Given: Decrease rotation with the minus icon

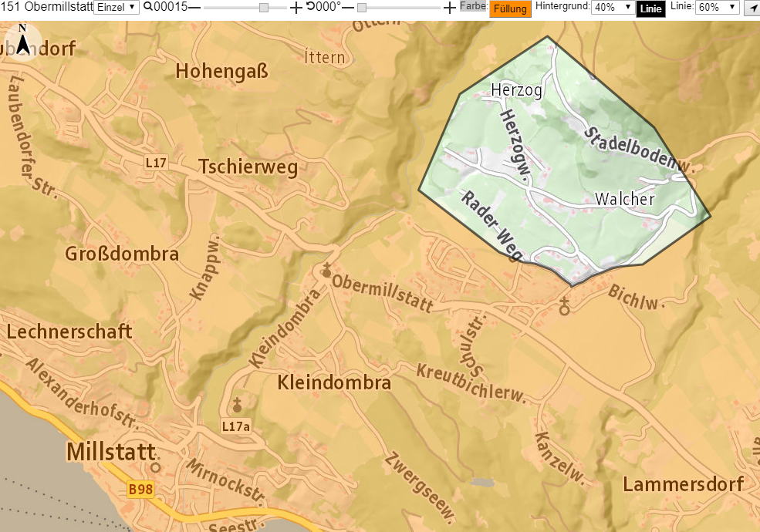Looking at the screenshot, I should pyautogui.click(x=348, y=7).
